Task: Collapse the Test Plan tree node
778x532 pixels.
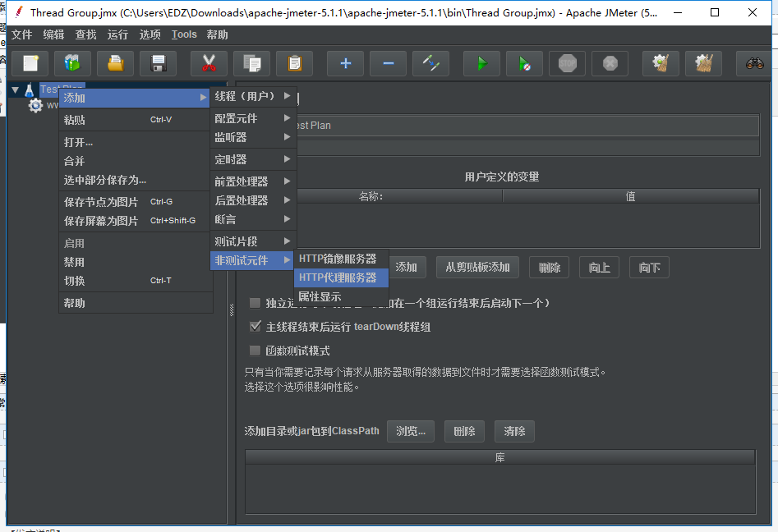Action: 16,89
